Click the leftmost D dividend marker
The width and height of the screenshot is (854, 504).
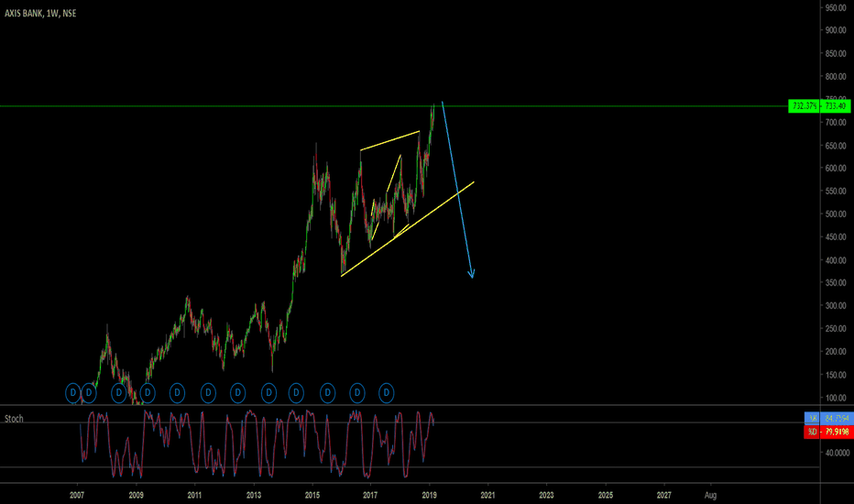(73, 393)
